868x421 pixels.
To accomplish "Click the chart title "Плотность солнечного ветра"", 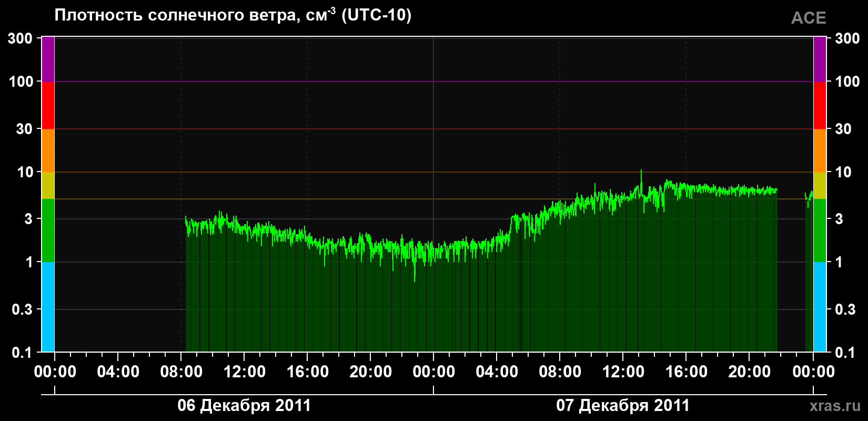I will coord(177,16).
